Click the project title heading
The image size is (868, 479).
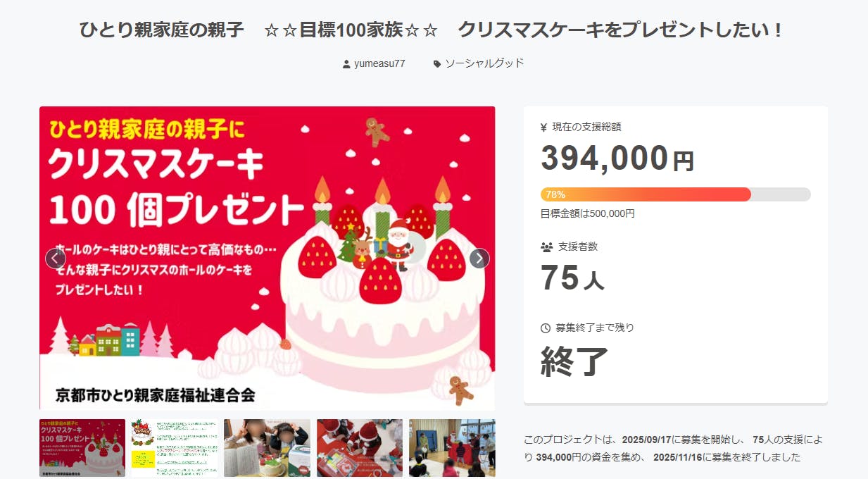(431, 30)
